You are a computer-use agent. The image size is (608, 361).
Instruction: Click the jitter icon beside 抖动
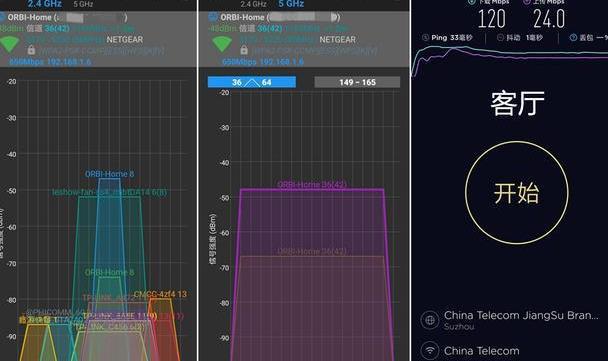(500, 38)
